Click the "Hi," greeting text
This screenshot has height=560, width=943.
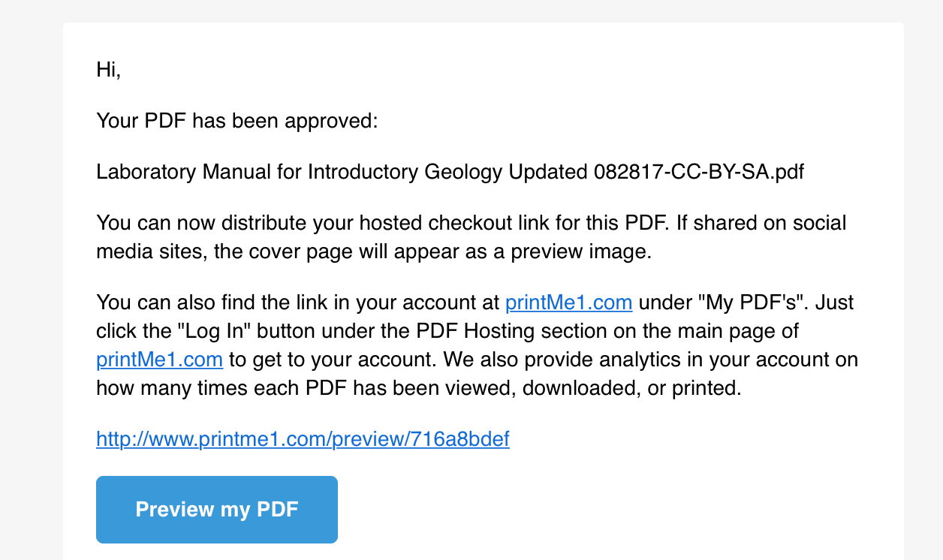109,70
